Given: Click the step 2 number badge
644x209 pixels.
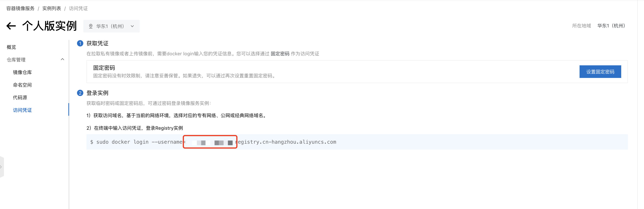Looking at the screenshot, I should click(x=80, y=93).
